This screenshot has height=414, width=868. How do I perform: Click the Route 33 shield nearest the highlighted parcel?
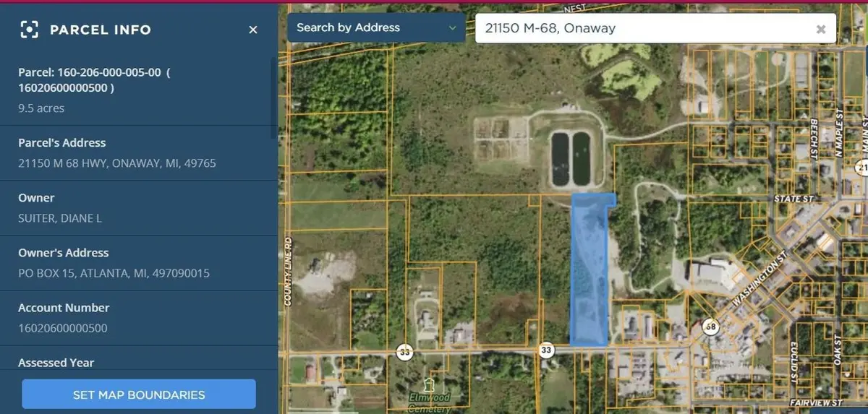pos(546,350)
